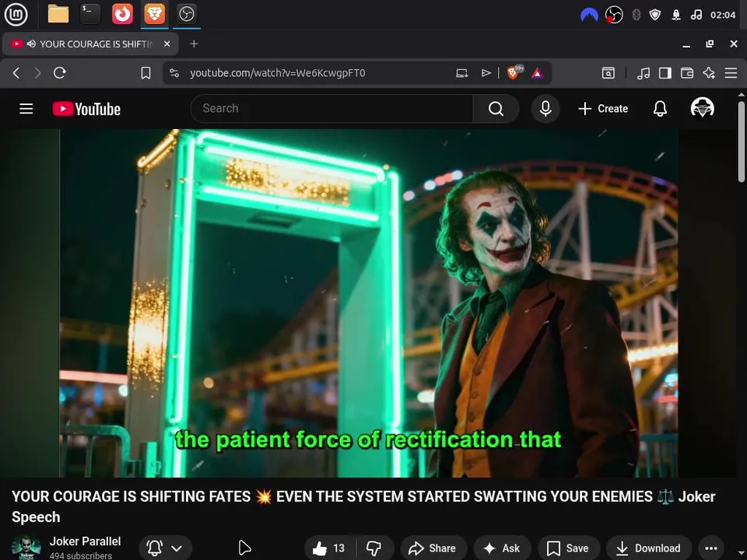Click the YouTube search box
Screen dimensions: 747x560
point(331,109)
